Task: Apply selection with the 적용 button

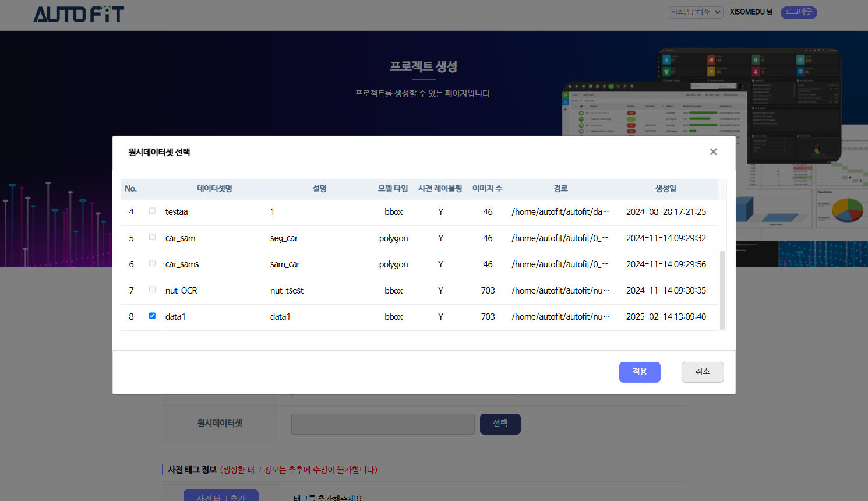Action: point(639,372)
